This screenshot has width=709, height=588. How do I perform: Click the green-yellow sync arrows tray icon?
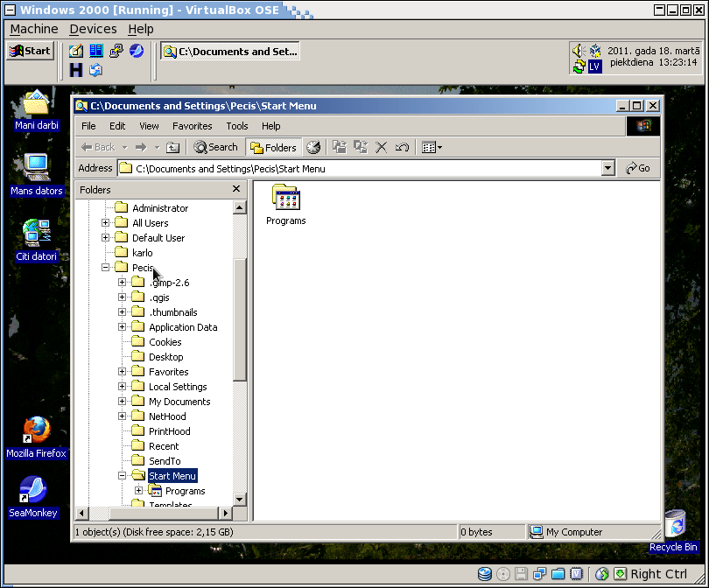(x=579, y=66)
